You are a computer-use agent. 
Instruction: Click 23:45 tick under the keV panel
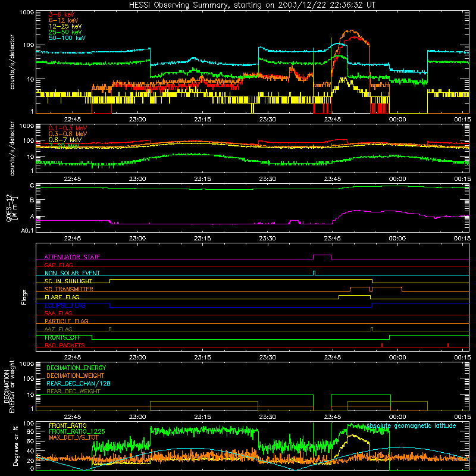coord(333,120)
